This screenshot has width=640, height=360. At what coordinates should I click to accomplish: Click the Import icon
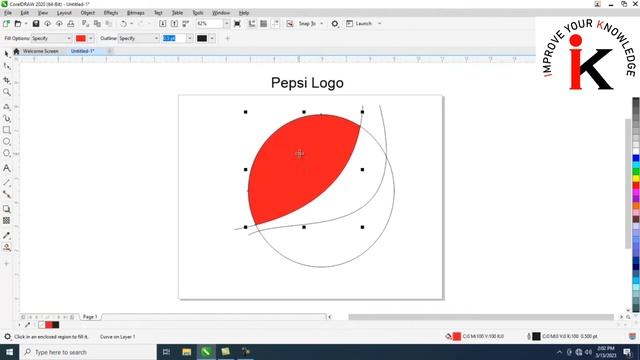click(x=162, y=24)
